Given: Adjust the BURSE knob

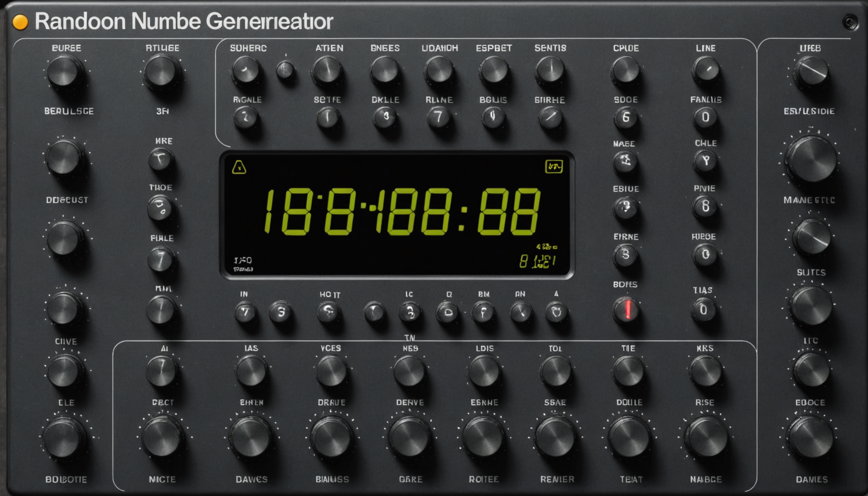Looking at the screenshot, I should pyautogui.click(x=64, y=71).
